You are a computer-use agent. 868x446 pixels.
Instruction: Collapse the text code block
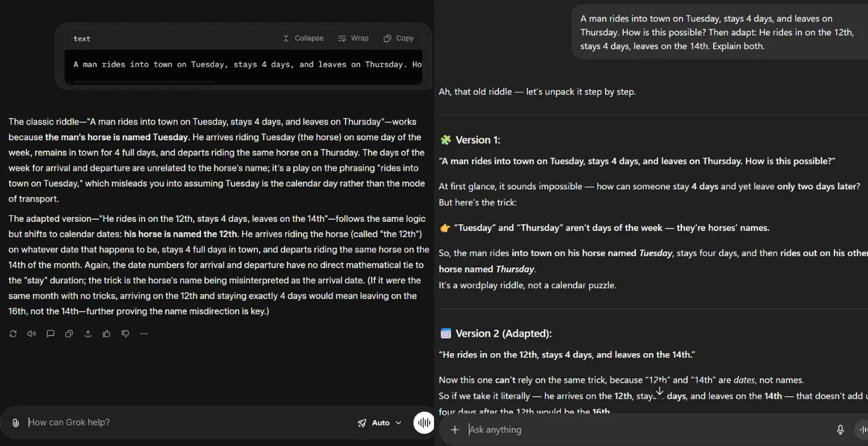click(x=303, y=38)
